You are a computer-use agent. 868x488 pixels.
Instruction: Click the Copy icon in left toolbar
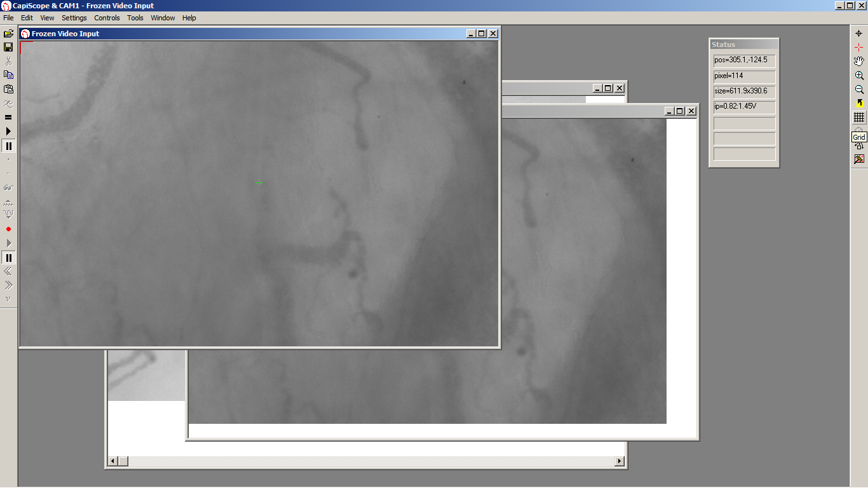(8, 75)
